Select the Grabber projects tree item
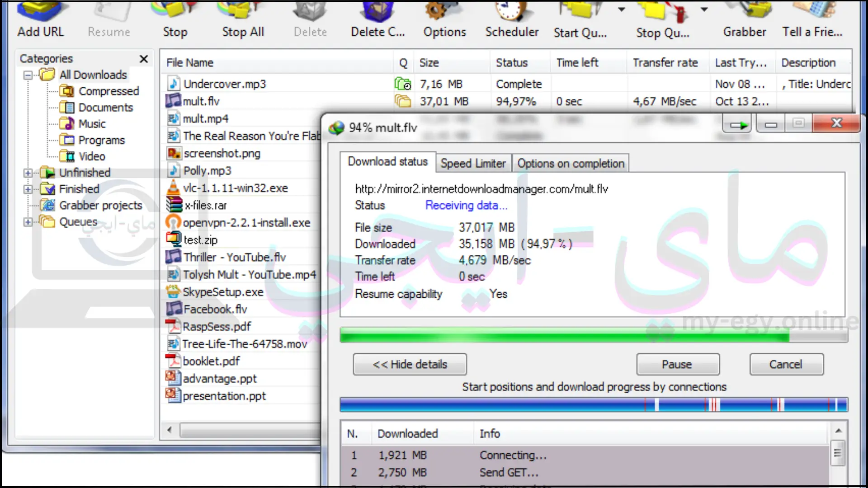Screen dimensions: 868x488 point(100,205)
